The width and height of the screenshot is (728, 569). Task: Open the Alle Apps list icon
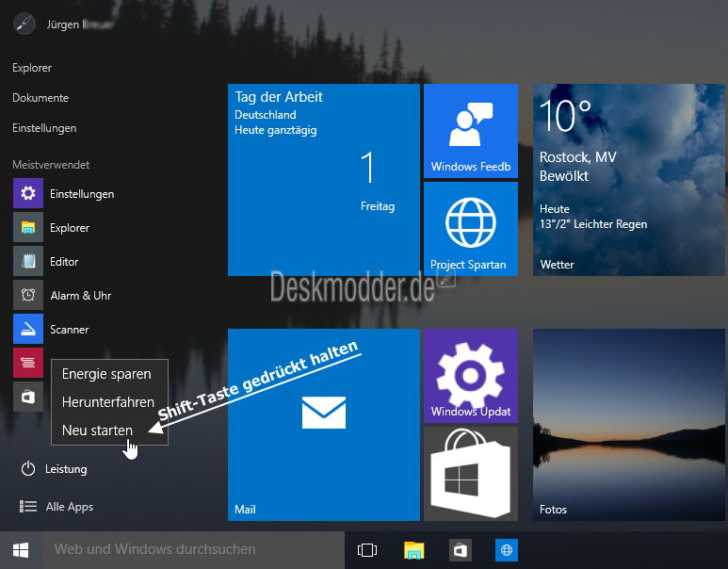pos(28,506)
